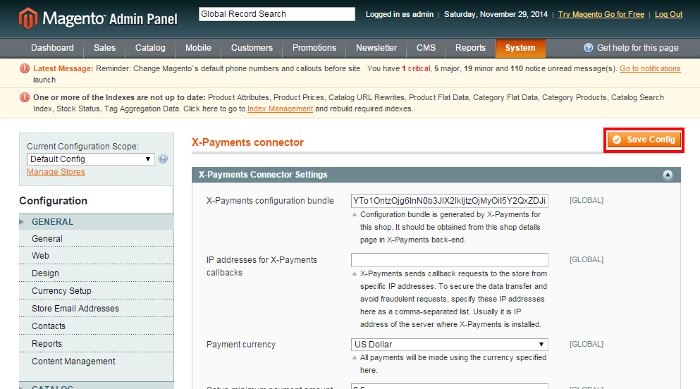Click the Save Config button

click(x=644, y=140)
